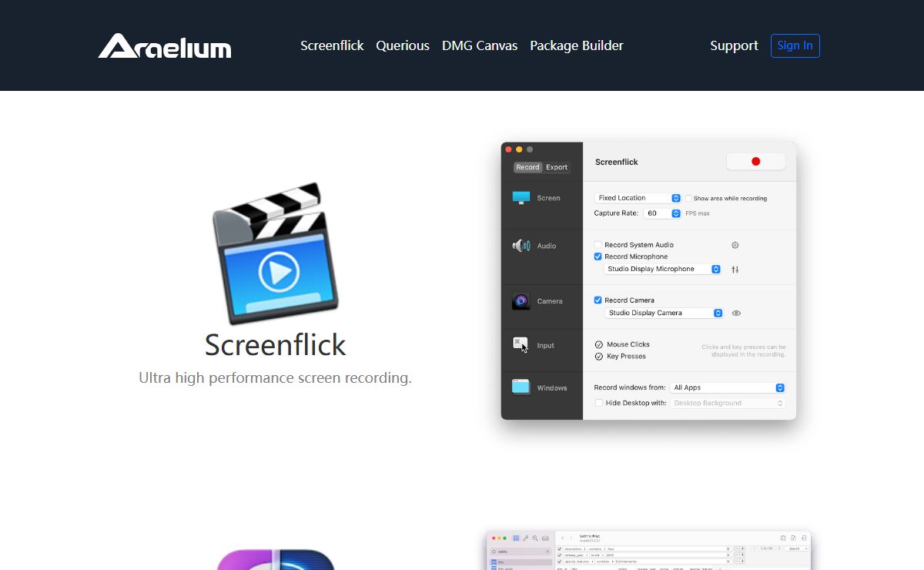
Task: Go back with Querious back arrow
Action: pyautogui.click(x=563, y=538)
